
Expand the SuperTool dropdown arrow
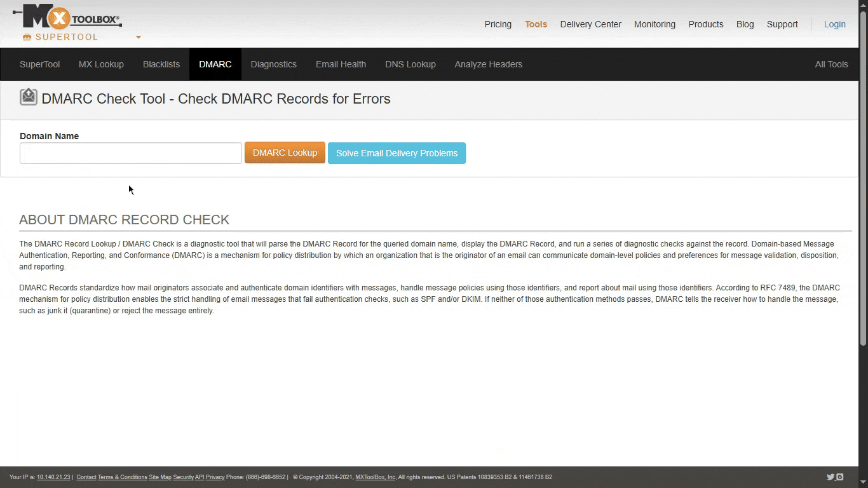tap(139, 37)
